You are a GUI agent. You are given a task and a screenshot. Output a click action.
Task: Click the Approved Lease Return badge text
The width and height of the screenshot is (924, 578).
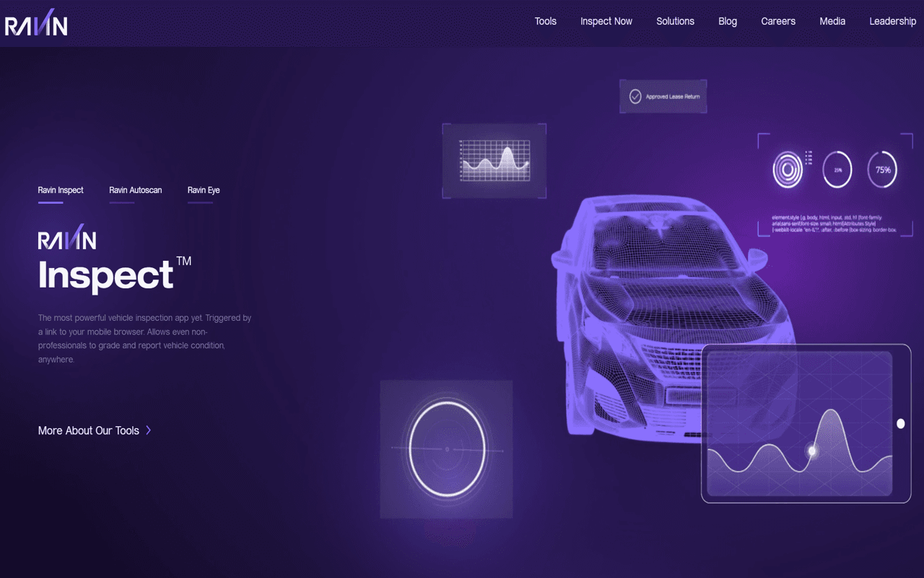coord(673,97)
